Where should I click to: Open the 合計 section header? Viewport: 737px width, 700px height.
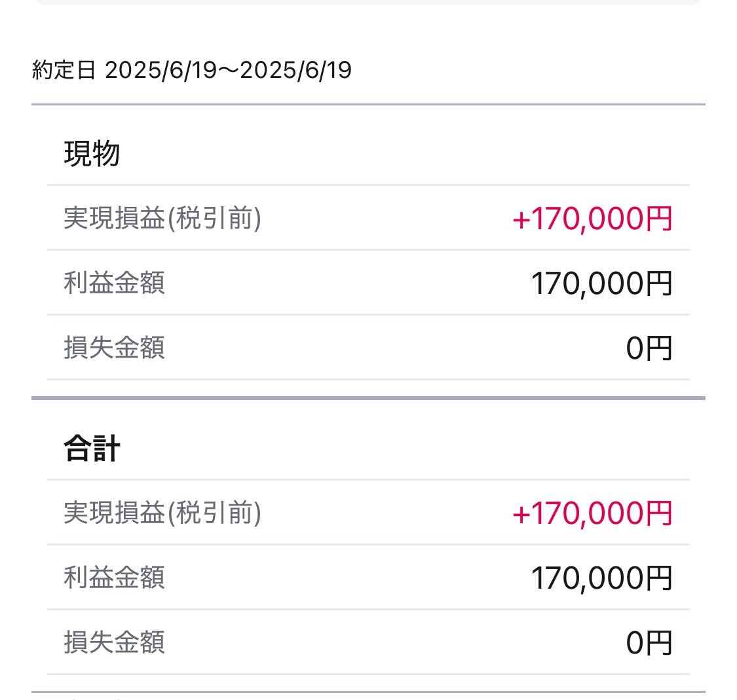(92, 448)
